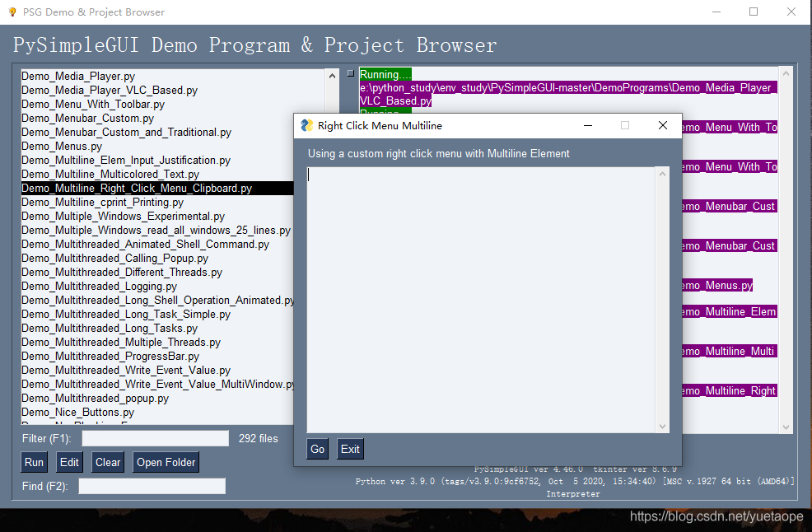Select Demo_Multiple_Windows_Experimental.py
Image resolution: width=812 pixels, height=532 pixels.
[124, 216]
